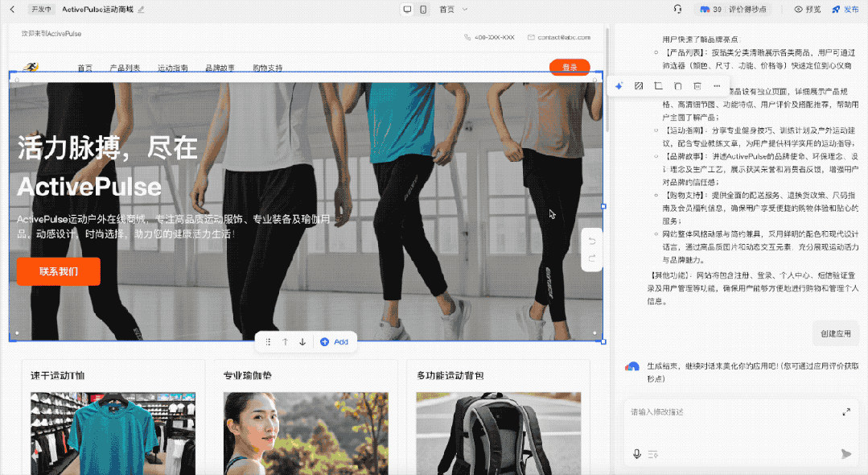
Task: Click the padding/layout icon in the floating toolbar
Action: (x=657, y=86)
